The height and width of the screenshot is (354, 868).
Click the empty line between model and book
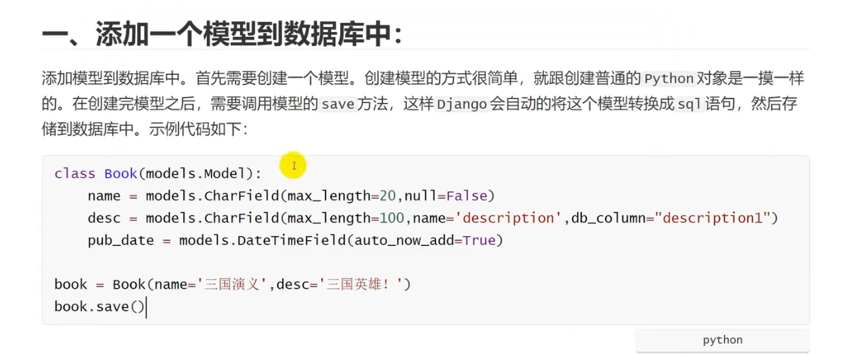[x=425, y=262]
